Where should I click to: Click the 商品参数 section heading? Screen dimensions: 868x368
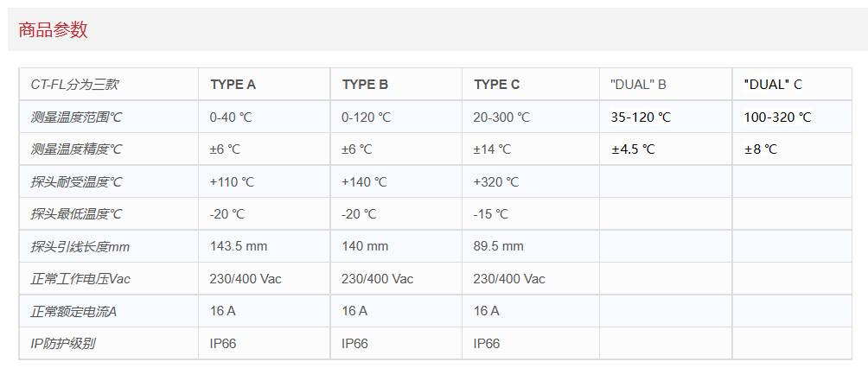pos(54,30)
